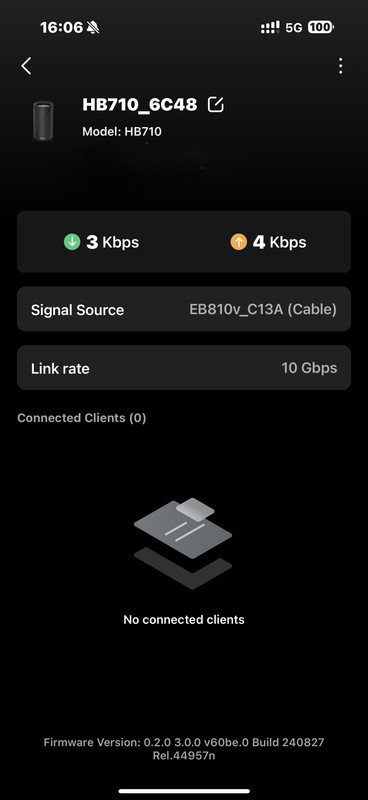368x800 pixels.
Task: Tap the silent bell status icon
Action: 93,28
